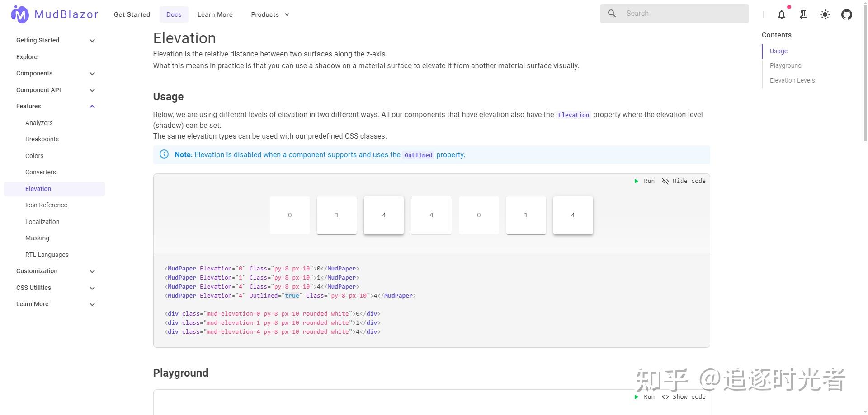Image resolution: width=868 pixels, height=415 pixels.
Task: Expand the Components sidebar group
Action: click(x=92, y=74)
